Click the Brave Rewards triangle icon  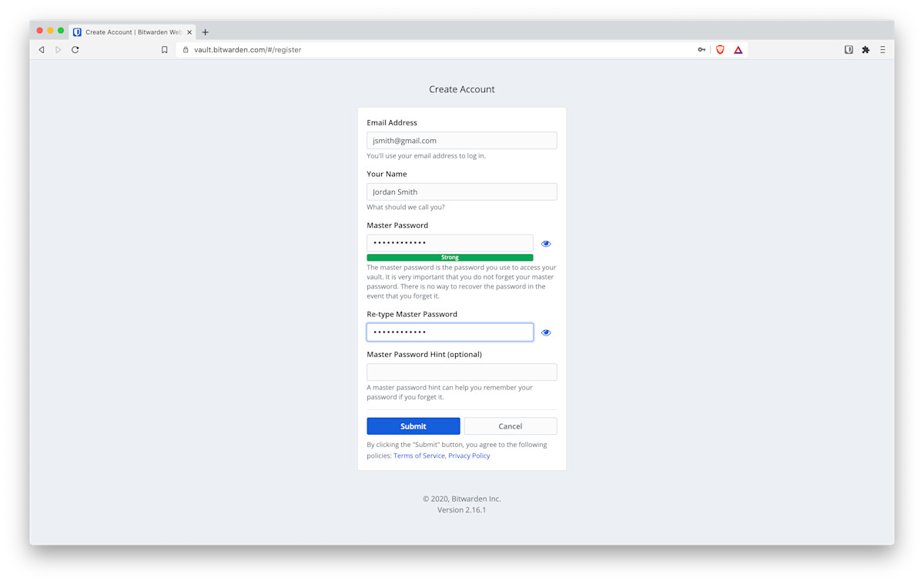tap(738, 50)
